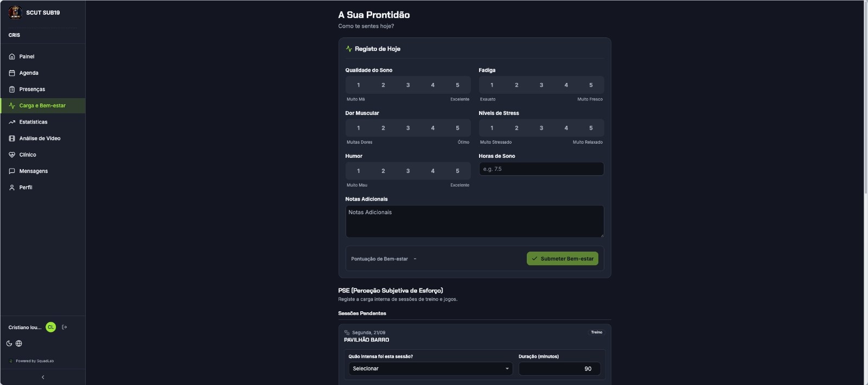The height and width of the screenshot is (385, 868).
Task: Set Humor rating to 3
Action: coord(408,171)
